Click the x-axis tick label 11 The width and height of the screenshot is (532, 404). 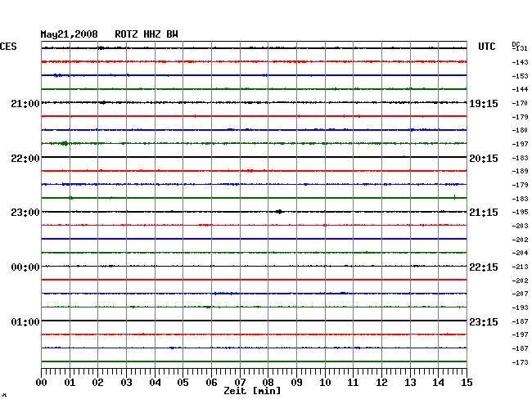[x=353, y=383]
